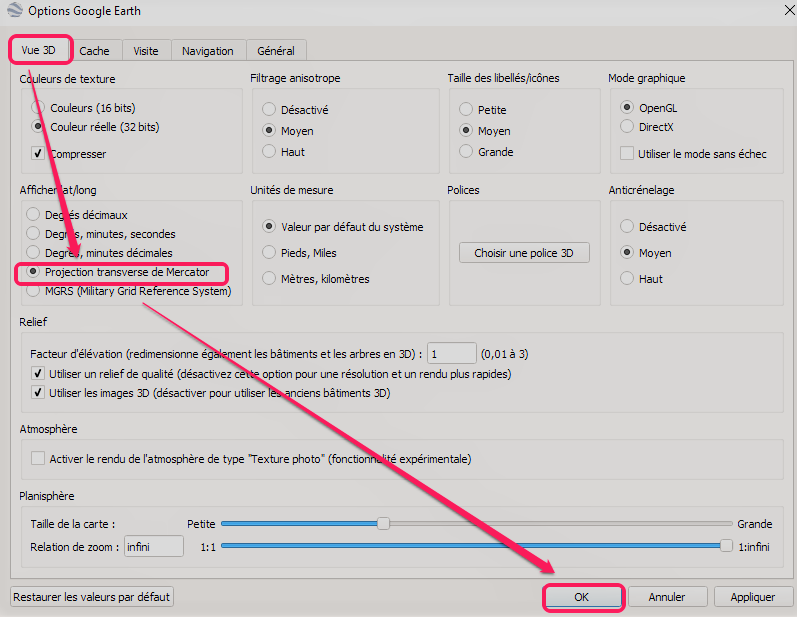The image size is (797, 617).
Task: Click the Taille de la carte slider handle
Action: tap(383, 523)
